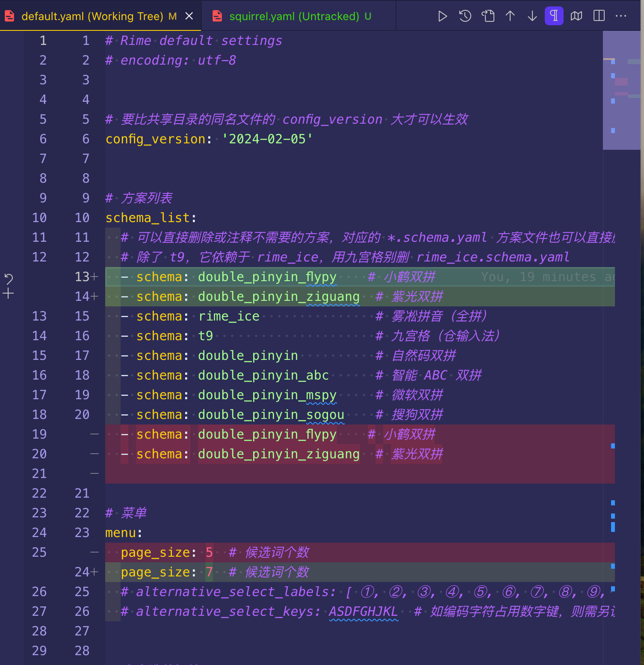Open the history clock icon in toolbar
This screenshot has height=665, width=644.
click(x=465, y=16)
